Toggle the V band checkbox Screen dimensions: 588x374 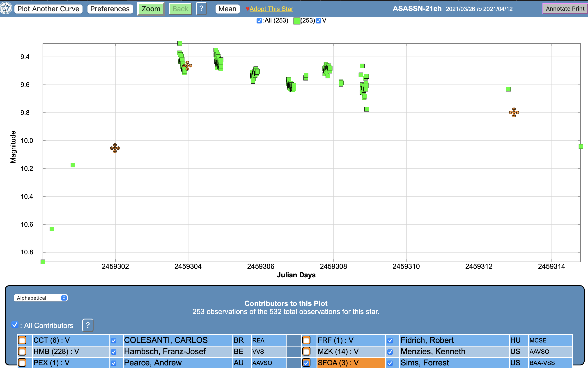(x=318, y=21)
